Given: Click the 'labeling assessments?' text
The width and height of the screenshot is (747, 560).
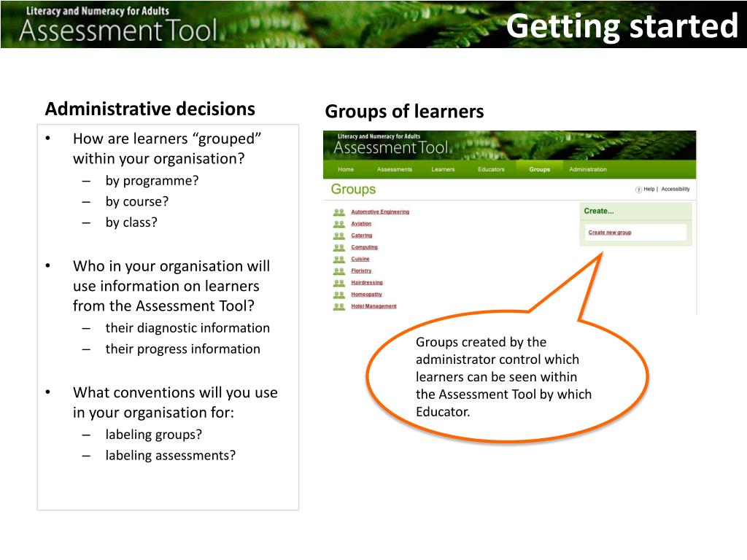Looking at the screenshot, I should [171, 456].
